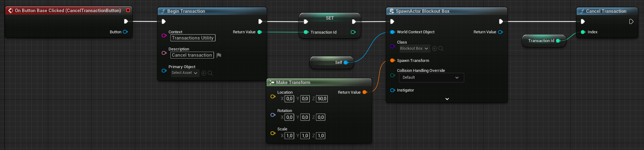Click the magnifier icon beside Primary Object asset

coord(210,73)
